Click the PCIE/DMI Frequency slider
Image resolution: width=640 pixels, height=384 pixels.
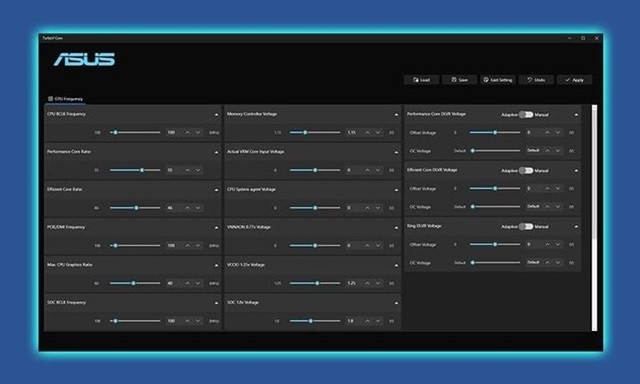coord(135,245)
